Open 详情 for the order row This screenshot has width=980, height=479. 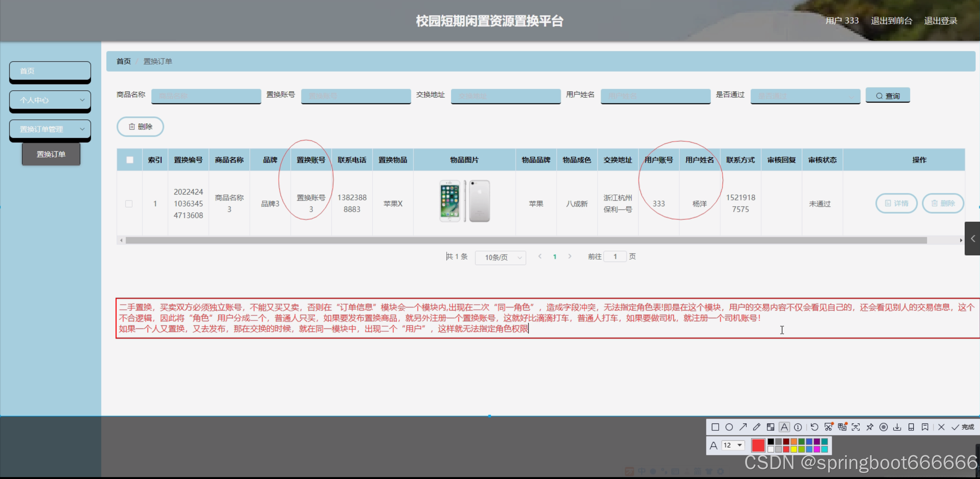(896, 203)
